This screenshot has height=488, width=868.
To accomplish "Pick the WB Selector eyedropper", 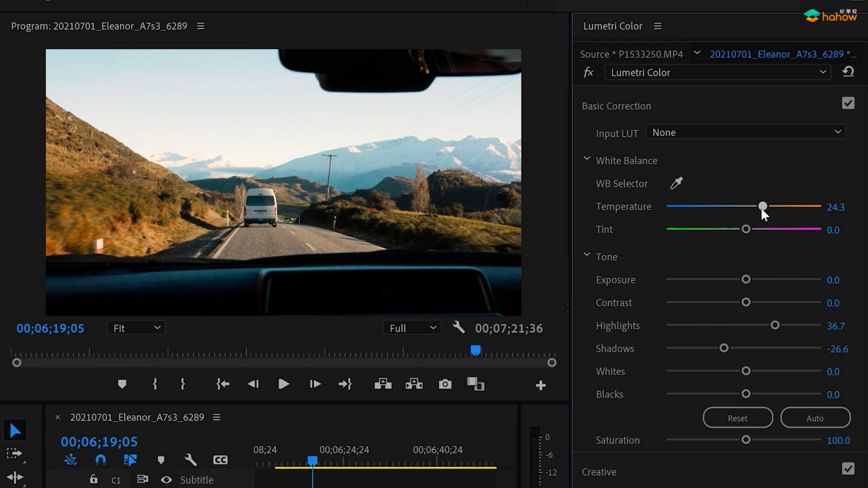I will tap(676, 183).
